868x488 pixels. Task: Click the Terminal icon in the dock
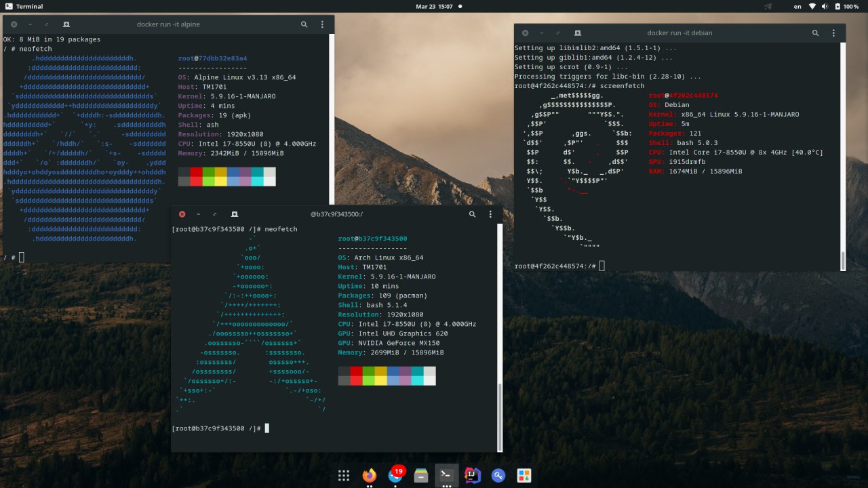[447, 476]
